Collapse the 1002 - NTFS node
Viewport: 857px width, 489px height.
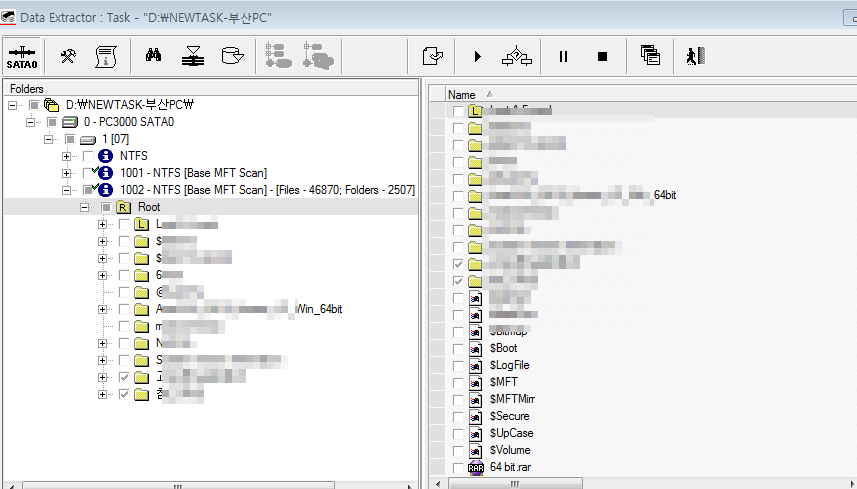(66, 190)
